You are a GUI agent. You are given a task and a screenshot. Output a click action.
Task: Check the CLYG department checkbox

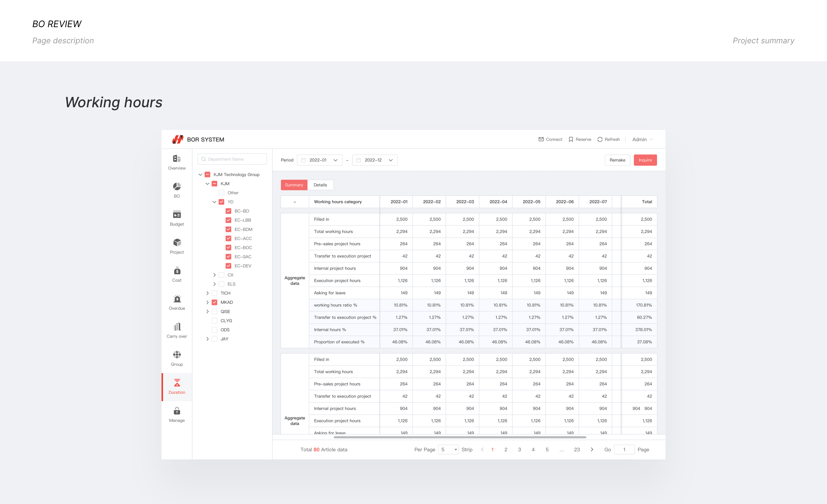215,320
